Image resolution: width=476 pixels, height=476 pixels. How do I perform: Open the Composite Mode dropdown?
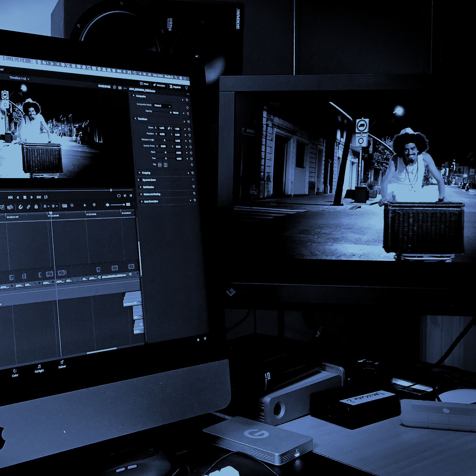163,106
